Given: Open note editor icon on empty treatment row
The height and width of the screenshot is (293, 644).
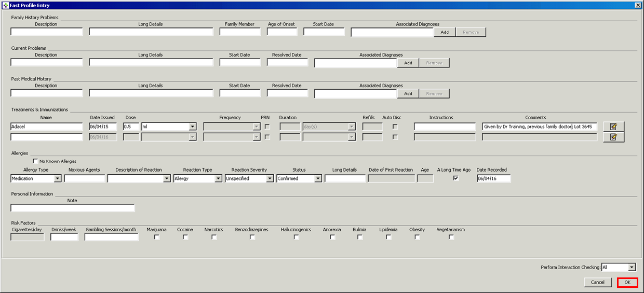Looking at the screenshot, I should (613, 137).
